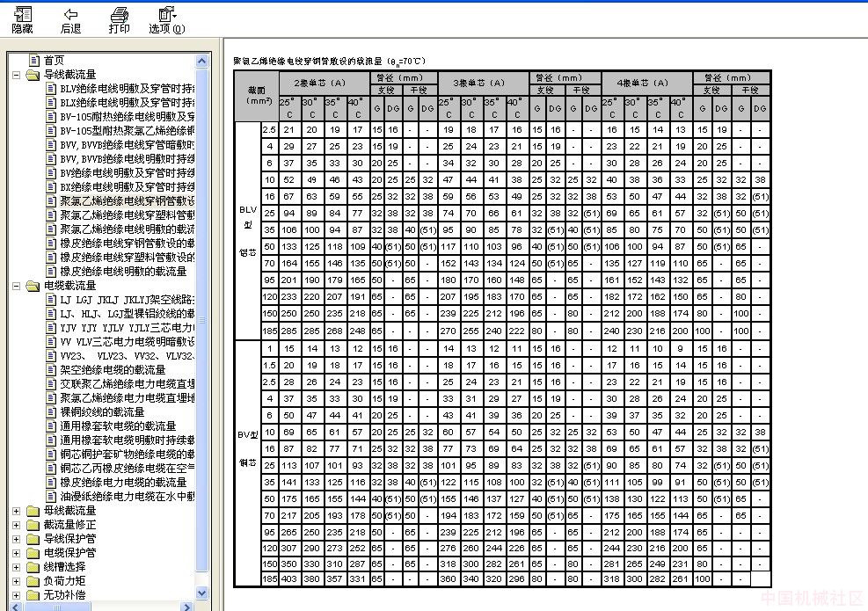Select the 线槽选择 folder icon
The width and height of the screenshot is (868, 611).
tap(33, 567)
